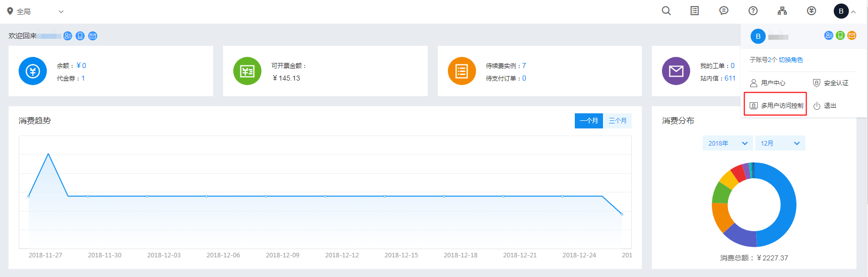Open the order list icon in top bar
This screenshot has height=277, width=868.
[695, 11]
